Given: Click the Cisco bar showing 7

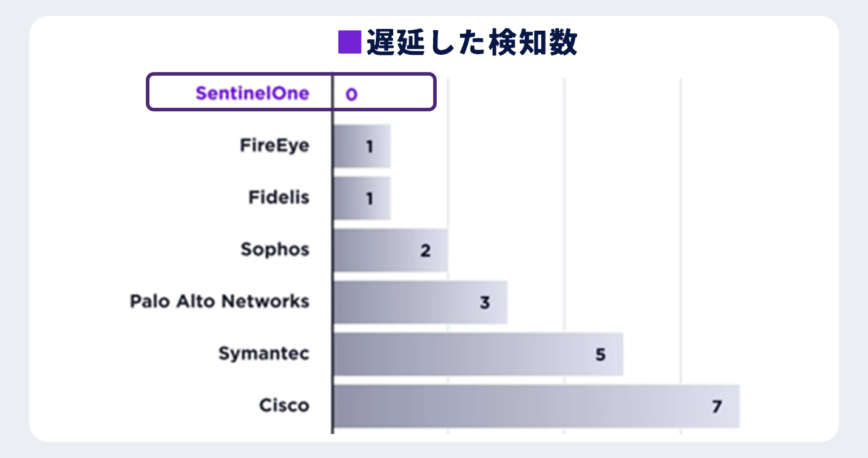Looking at the screenshot, I should coord(537,406).
